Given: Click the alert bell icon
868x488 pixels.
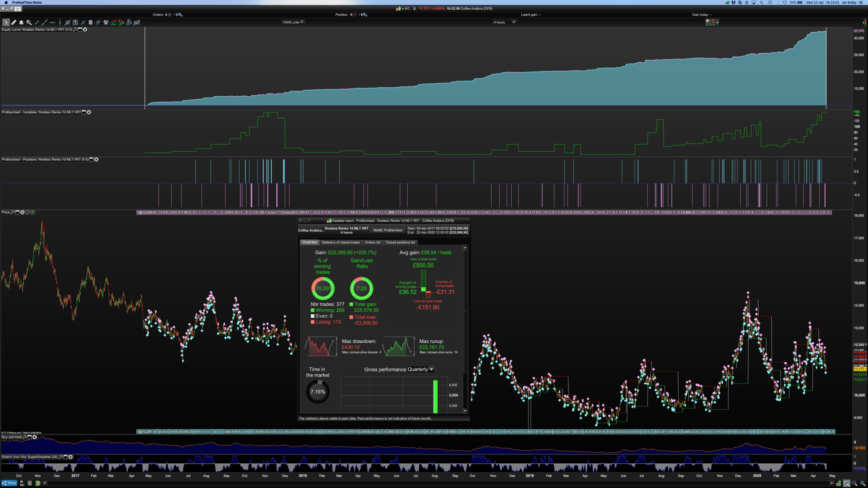Looking at the screenshot, I should [21, 22].
